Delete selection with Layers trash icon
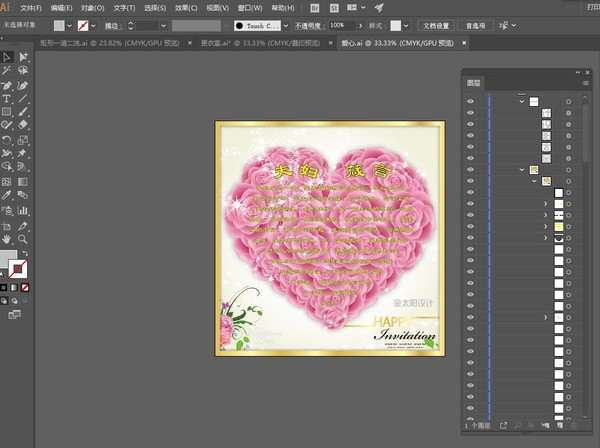The width and height of the screenshot is (600, 448). click(573, 425)
